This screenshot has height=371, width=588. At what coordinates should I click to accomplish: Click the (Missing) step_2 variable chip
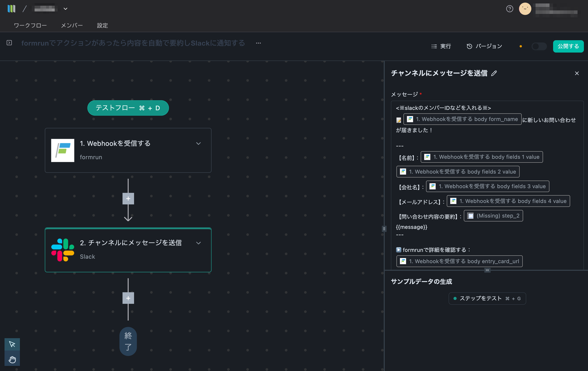(x=493, y=216)
